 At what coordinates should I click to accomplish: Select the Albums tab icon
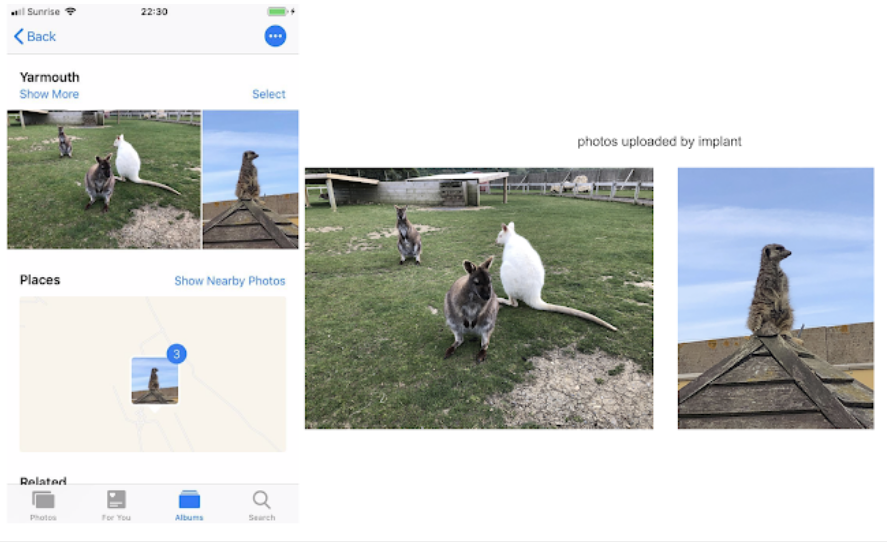click(x=189, y=500)
